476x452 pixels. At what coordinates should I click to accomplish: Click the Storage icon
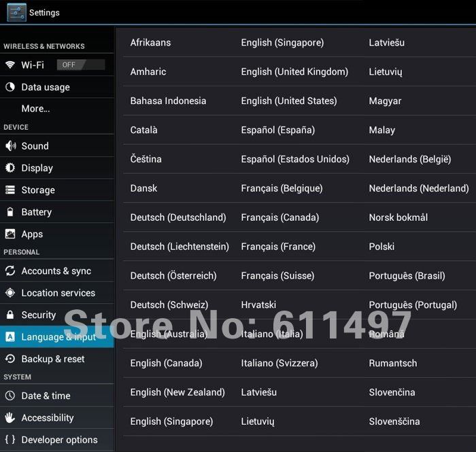pos(10,190)
